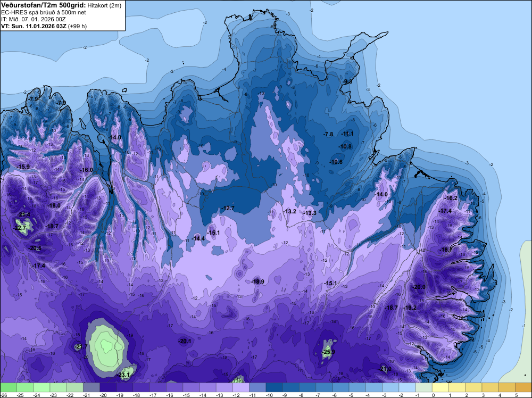532x398 pixels.
Task: Click the -13.2 temperature value
Action: pos(290,211)
